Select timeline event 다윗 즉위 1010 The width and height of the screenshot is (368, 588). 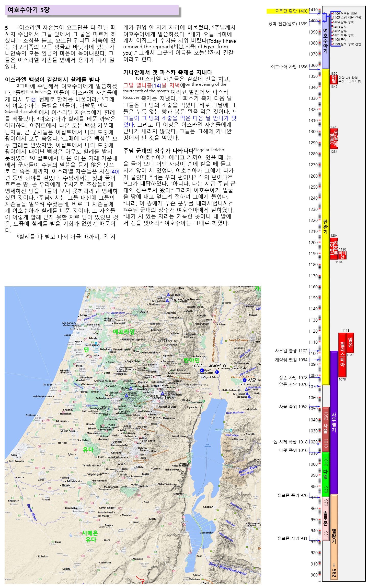tap(293, 450)
